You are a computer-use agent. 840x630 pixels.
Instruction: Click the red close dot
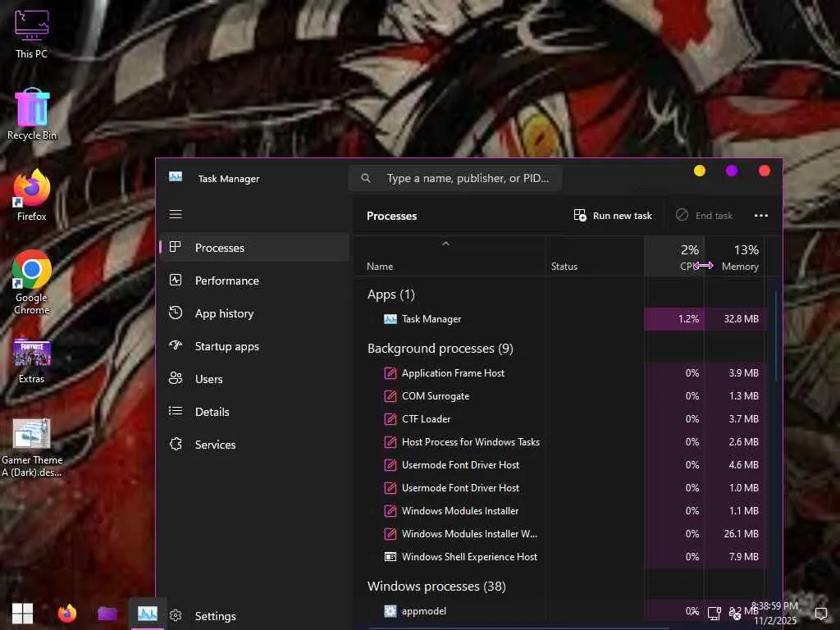tap(765, 171)
